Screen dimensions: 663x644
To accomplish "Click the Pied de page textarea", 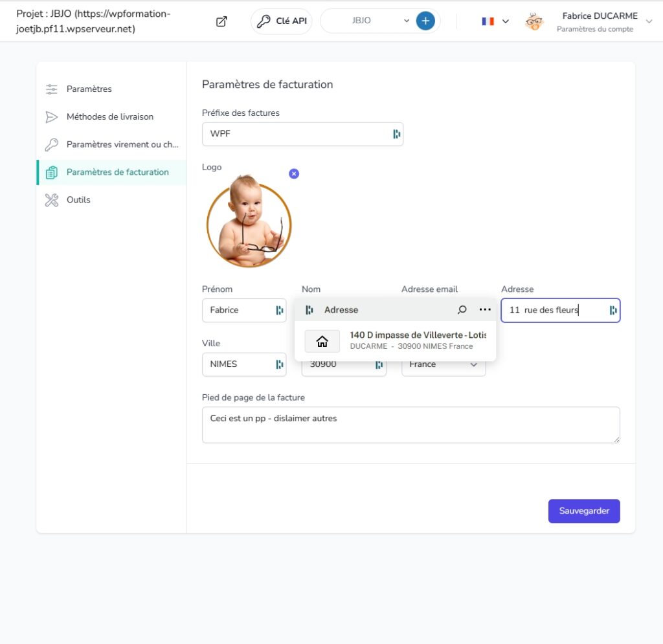I will click(411, 425).
